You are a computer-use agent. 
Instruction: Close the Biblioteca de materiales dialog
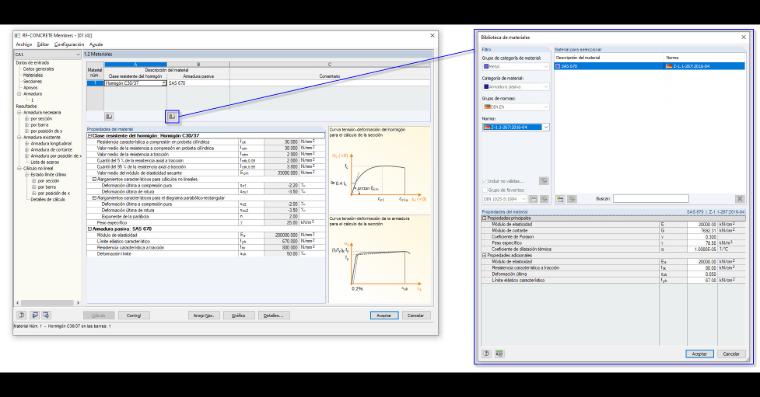[x=744, y=37]
